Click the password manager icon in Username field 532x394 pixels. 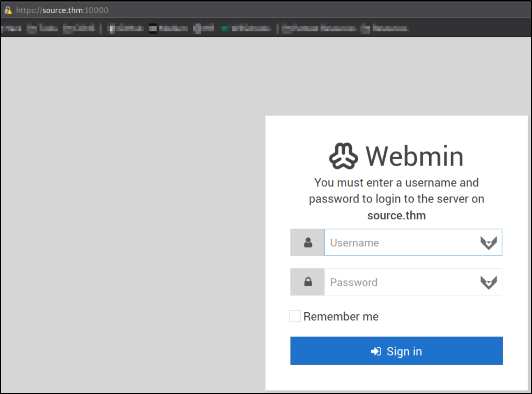tap(489, 243)
